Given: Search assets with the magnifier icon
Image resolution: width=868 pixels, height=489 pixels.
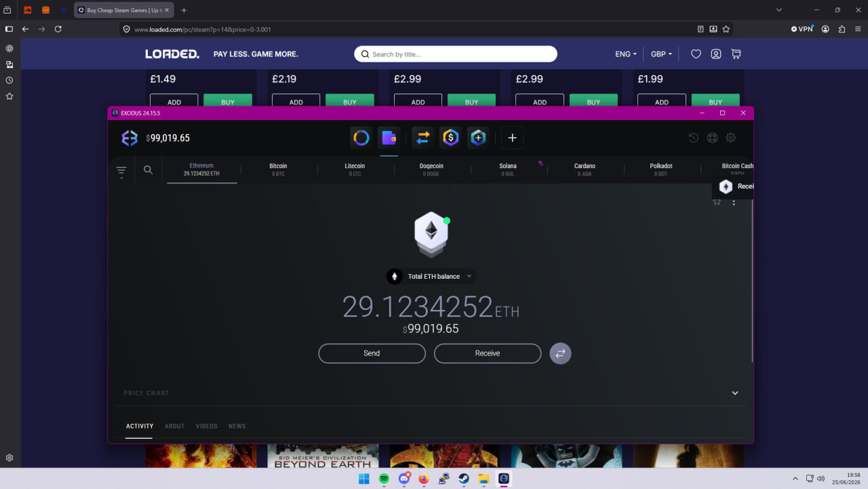Looking at the screenshot, I should click(x=148, y=170).
